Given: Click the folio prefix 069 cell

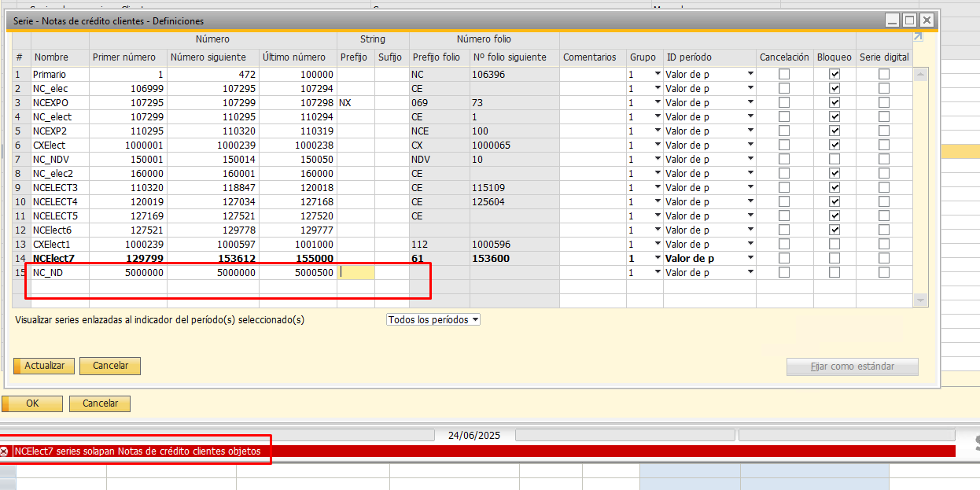Looking at the screenshot, I should pyautogui.click(x=440, y=102).
